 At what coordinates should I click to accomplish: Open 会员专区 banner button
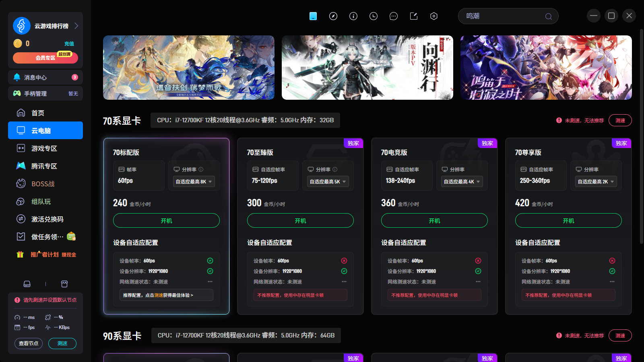[x=45, y=58]
